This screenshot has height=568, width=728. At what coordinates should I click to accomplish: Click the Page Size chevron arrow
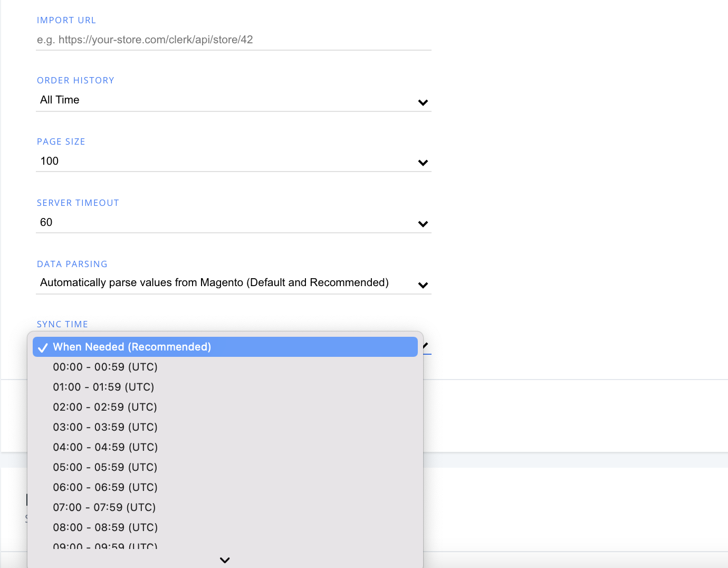423,163
